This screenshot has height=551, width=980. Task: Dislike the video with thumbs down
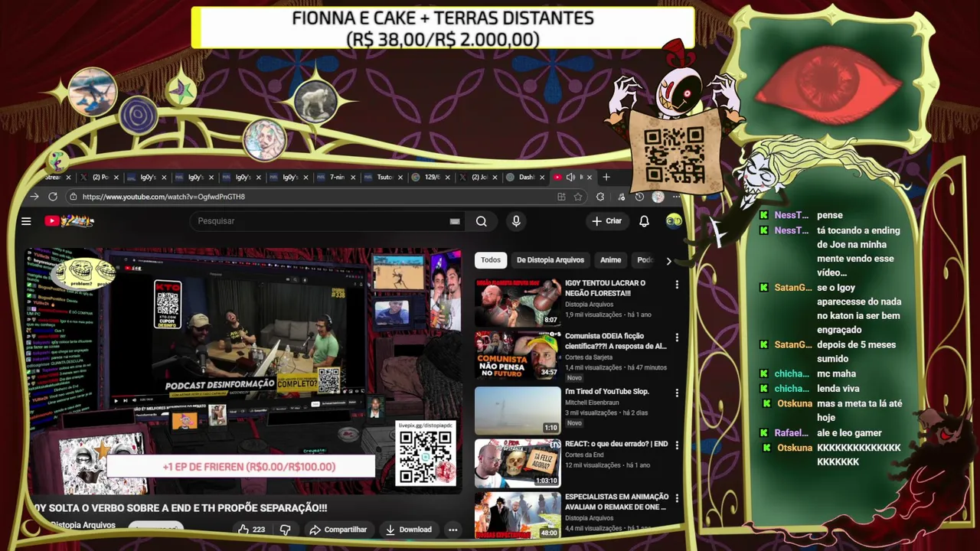pos(286,530)
